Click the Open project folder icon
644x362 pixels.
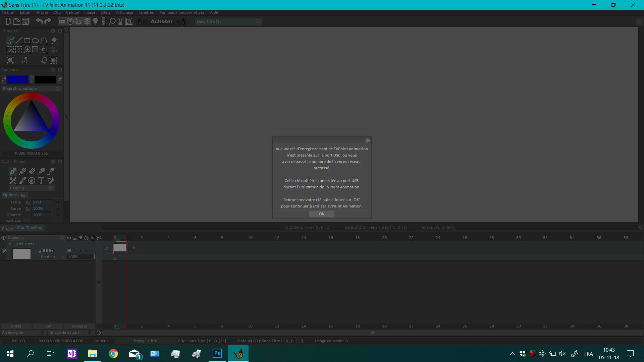point(17,21)
